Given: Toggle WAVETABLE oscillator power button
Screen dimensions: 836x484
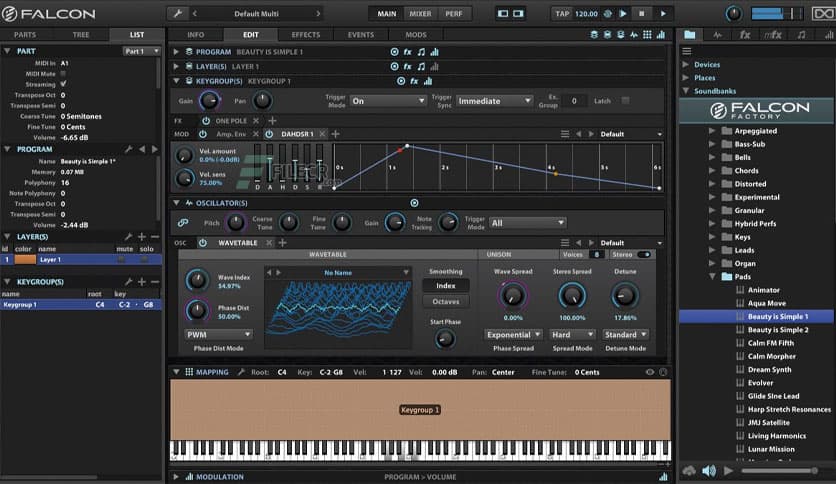Looking at the screenshot, I should coord(203,243).
